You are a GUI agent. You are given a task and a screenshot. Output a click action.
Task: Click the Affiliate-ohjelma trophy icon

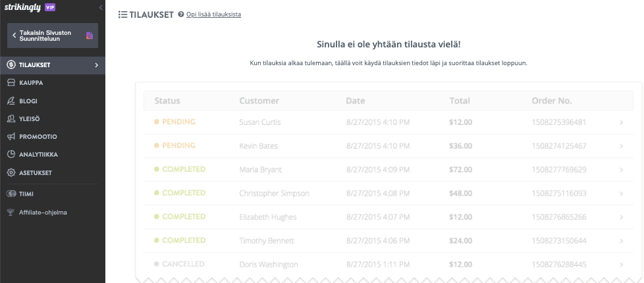[11, 213]
